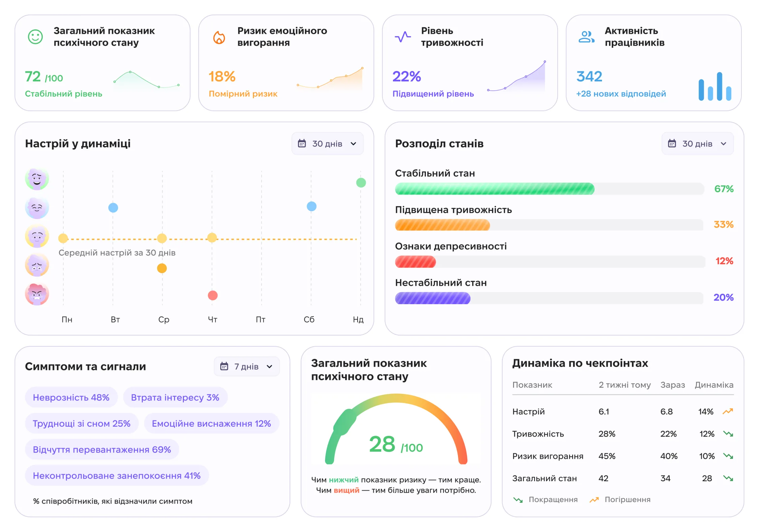Click the green smiley face icon
The width and height of the screenshot is (759, 532).
pos(35,37)
